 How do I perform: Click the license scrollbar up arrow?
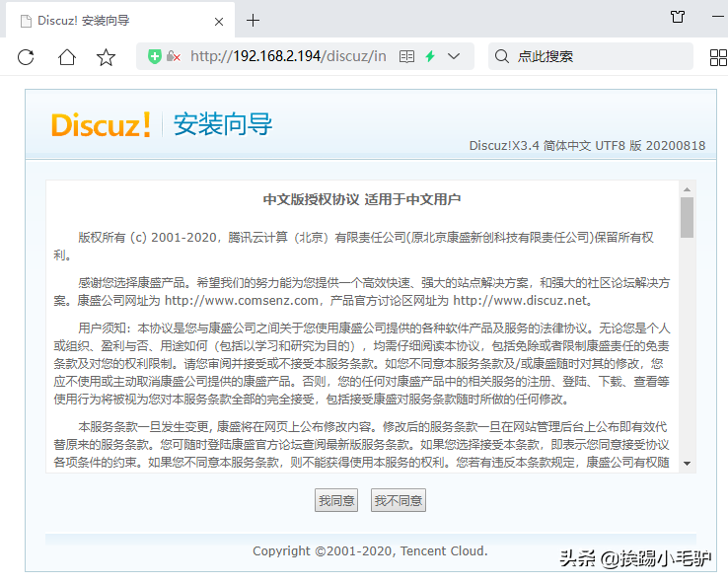[x=688, y=189]
